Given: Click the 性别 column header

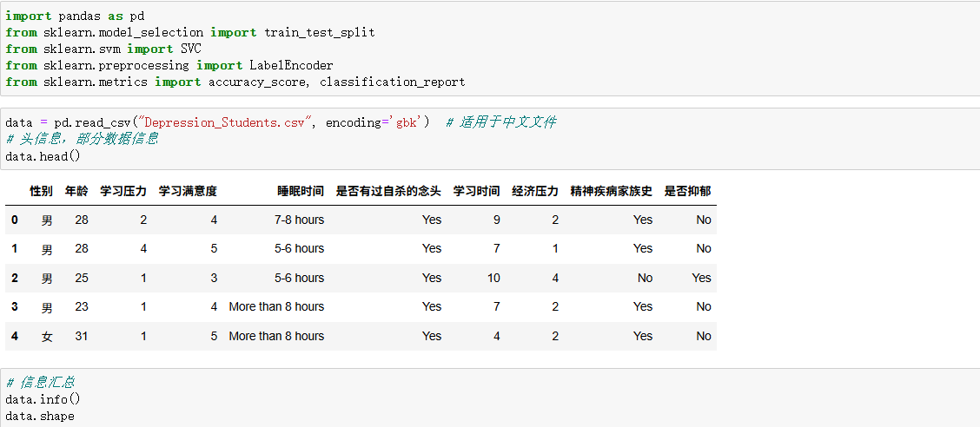Looking at the screenshot, I should (41, 191).
